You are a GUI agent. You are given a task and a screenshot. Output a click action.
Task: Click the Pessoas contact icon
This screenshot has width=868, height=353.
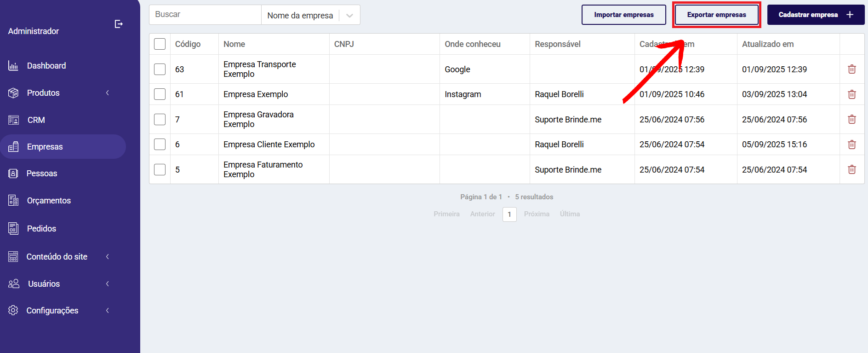point(13,174)
